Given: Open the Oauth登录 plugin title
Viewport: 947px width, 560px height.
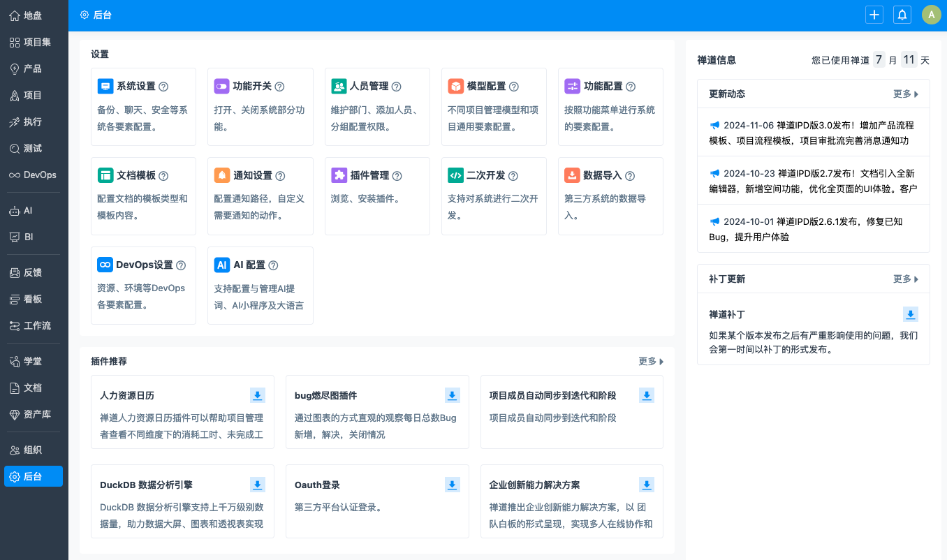Looking at the screenshot, I should click(x=317, y=485).
